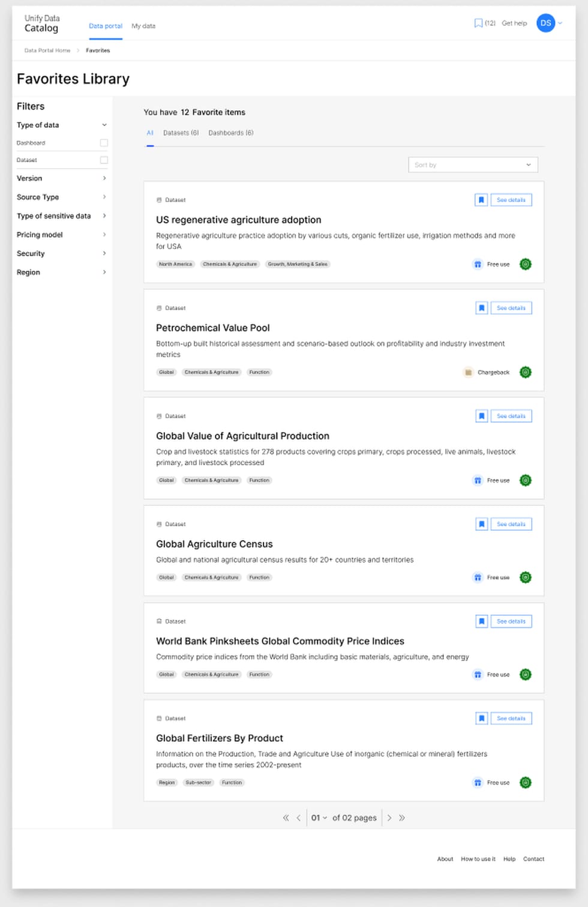Click the Get help link
The image size is (588, 907).
pyautogui.click(x=514, y=23)
